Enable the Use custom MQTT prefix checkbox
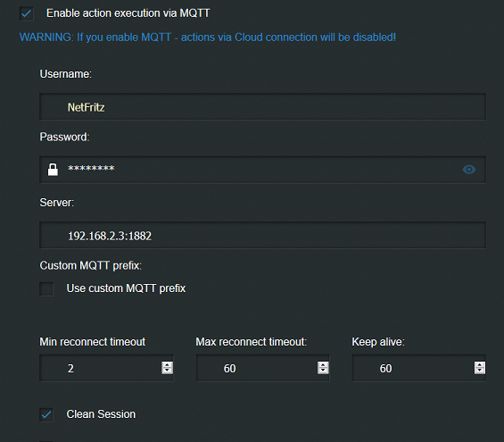Viewport: 504px width, 442px height. tap(46, 288)
